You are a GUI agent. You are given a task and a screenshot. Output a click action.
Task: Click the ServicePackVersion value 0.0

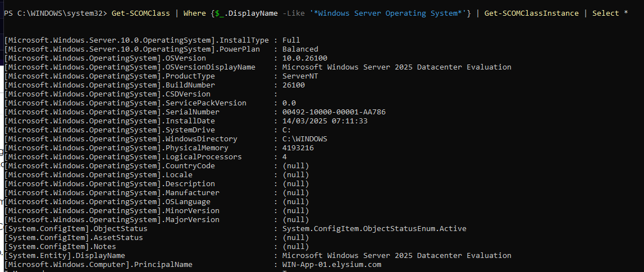tap(289, 103)
